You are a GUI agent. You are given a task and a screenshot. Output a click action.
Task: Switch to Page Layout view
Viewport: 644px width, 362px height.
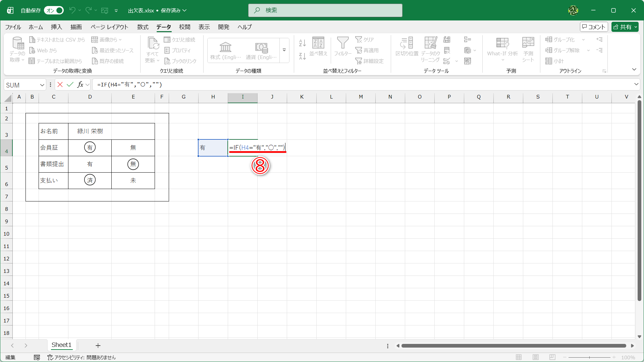(536, 357)
